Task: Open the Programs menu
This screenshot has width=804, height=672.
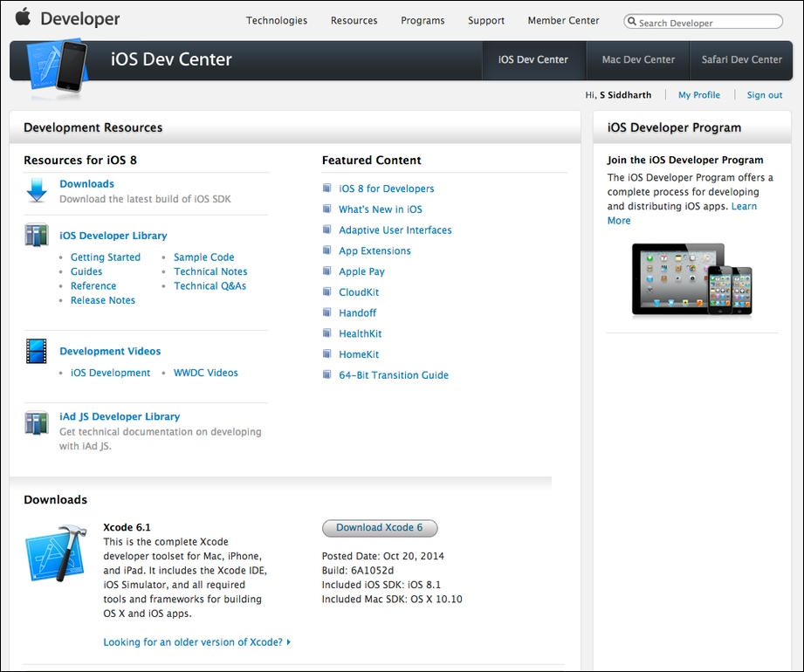Action: point(423,20)
